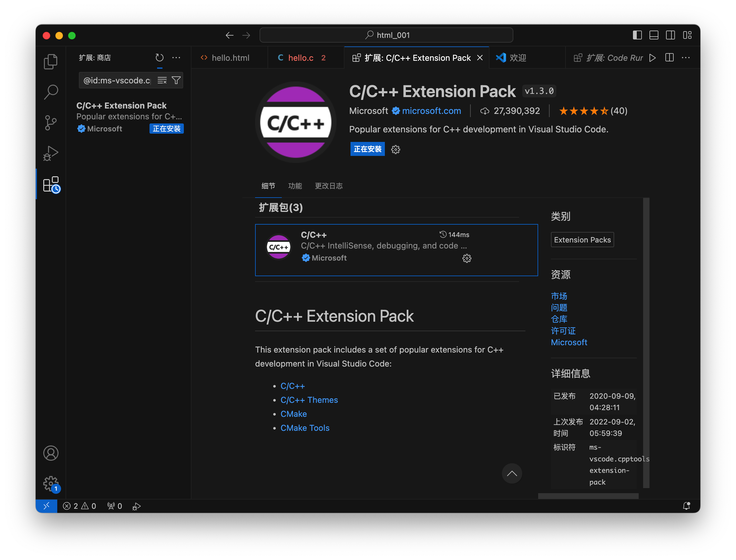Image resolution: width=736 pixels, height=560 pixels.
Task: Click the ports forwarded status item
Action: coord(114,506)
